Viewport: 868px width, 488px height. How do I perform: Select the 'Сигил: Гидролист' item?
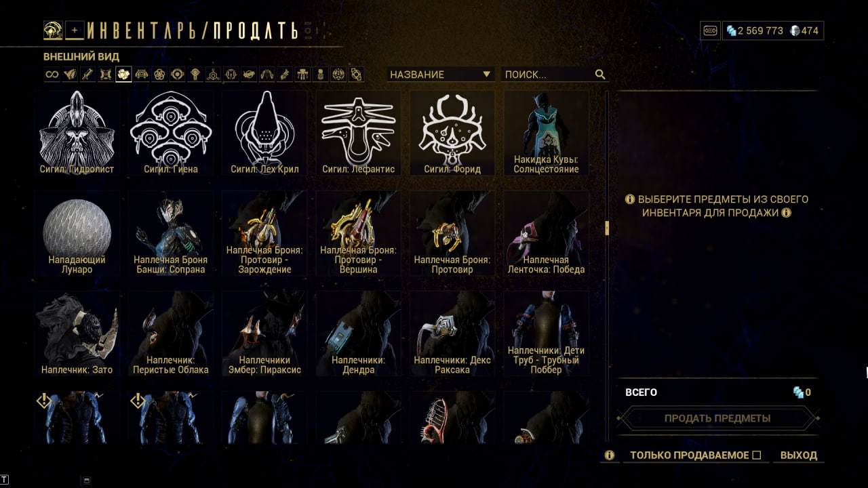pos(77,134)
